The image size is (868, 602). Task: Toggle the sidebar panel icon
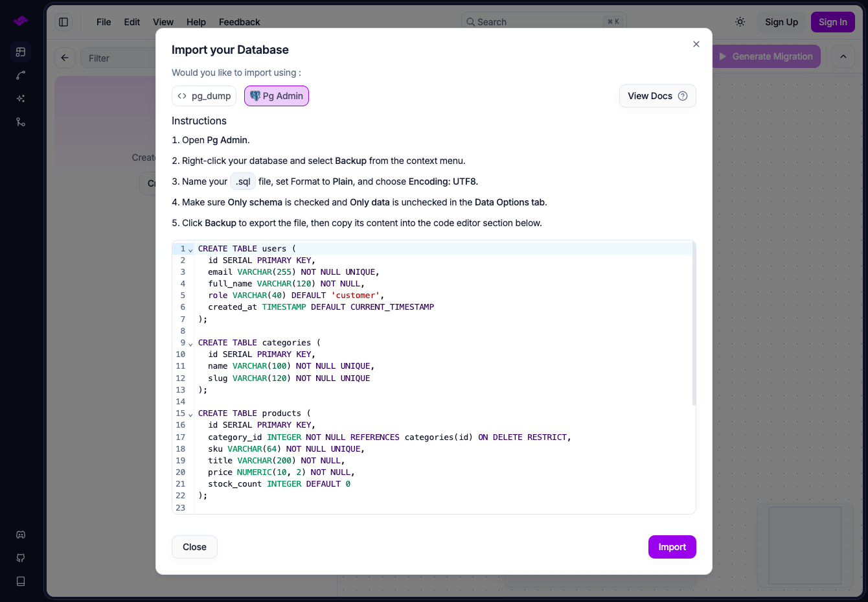click(63, 22)
